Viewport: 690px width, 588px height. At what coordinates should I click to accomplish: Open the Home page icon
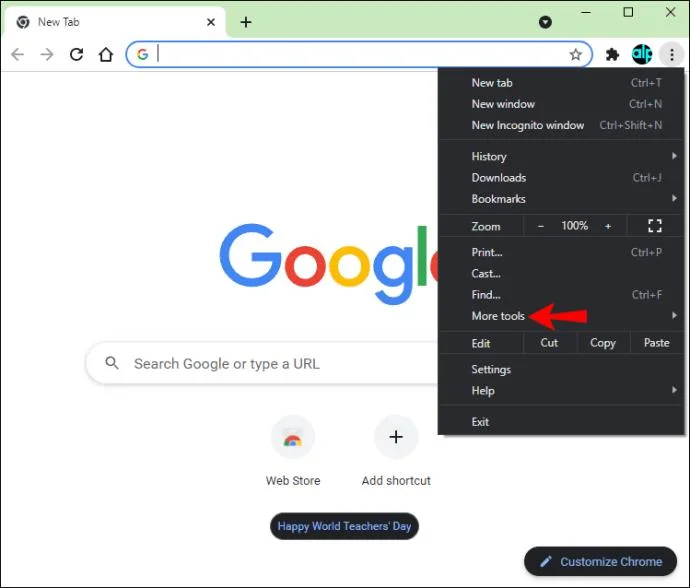pos(106,54)
